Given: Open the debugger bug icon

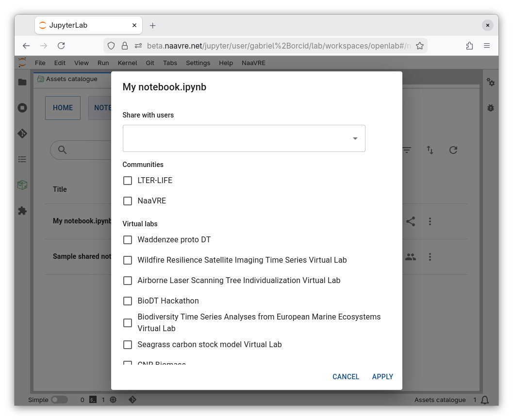Looking at the screenshot, I should pos(491,108).
